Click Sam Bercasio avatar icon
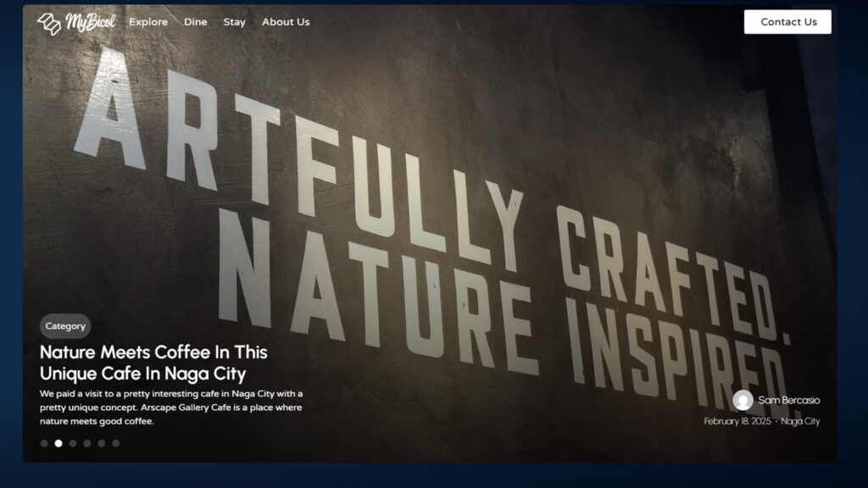The width and height of the screenshot is (868, 488). click(x=743, y=400)
